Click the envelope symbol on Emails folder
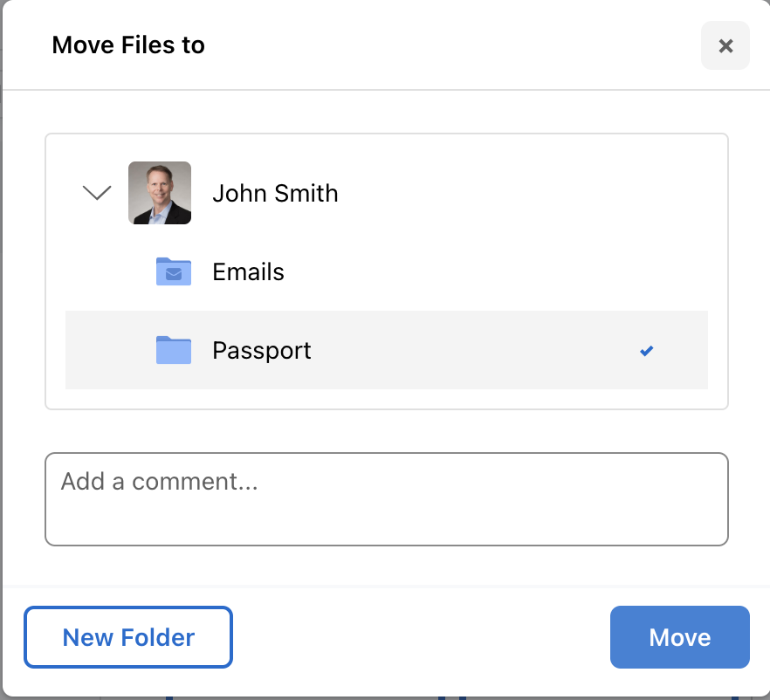This screenshot has height=700, width=770. [174, 274]
